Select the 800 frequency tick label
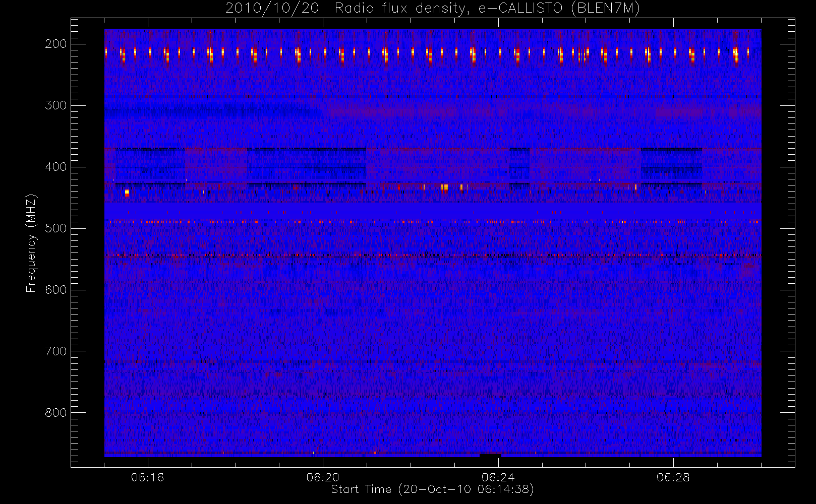The width and height of the screenshot is (816, 504). click(56, 413)
